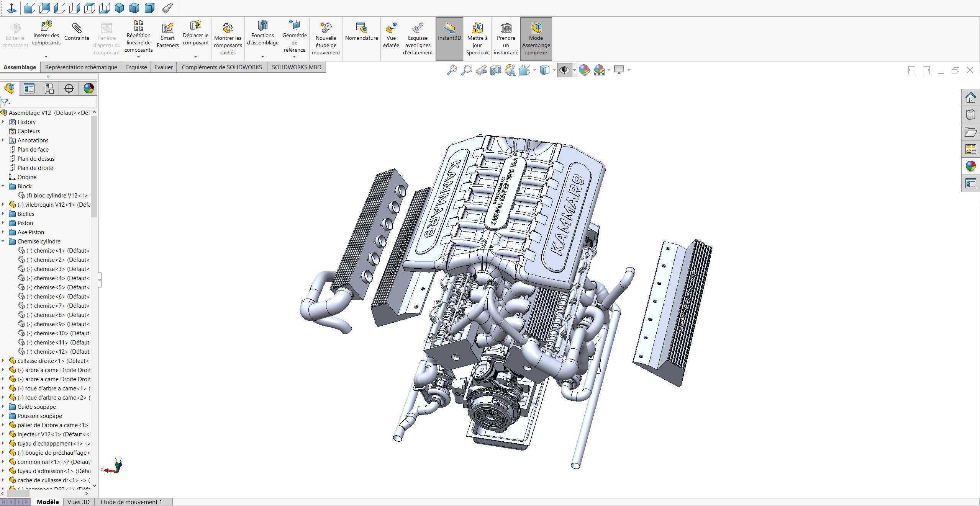The width and height of the screenshot is (980, 506).
Task: Click Prendre un instantané camera icon
Action: tap(506, 39)
